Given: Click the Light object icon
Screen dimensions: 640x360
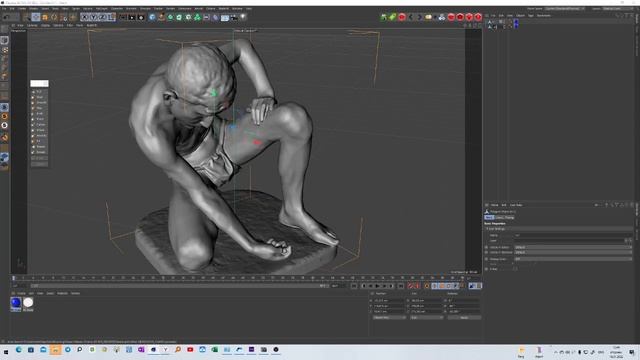Looking at the screenshot, I should pyautogui.click(x=243, y=17).
